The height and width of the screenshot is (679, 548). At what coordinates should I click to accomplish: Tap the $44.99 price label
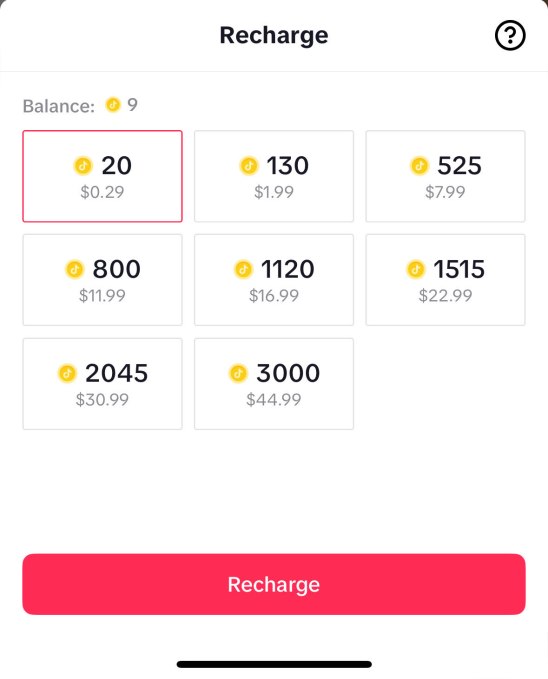(x=274, y=399)
